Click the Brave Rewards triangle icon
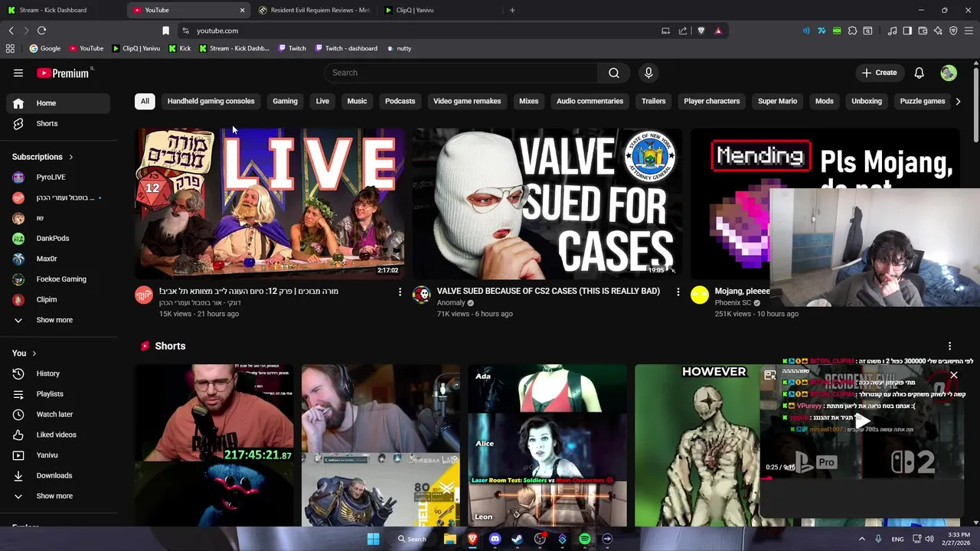The width and height of the screenshot is (980, 551). 718,31
